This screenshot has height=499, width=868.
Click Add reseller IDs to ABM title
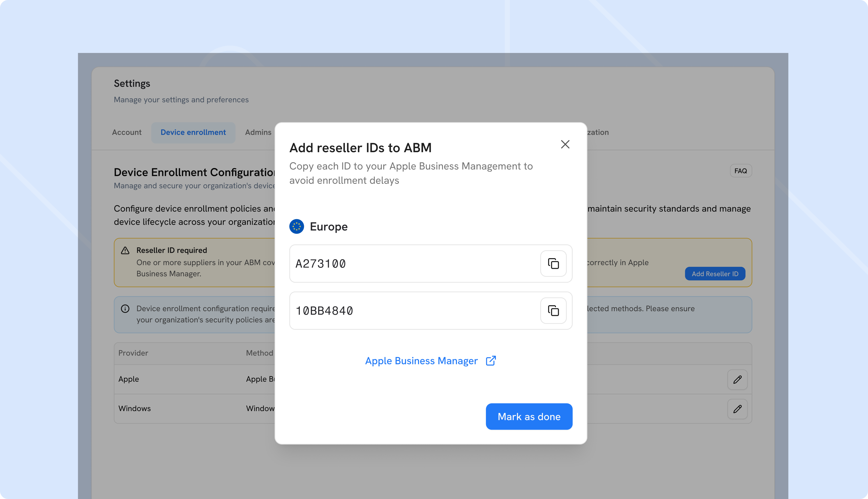pos(360,148)
